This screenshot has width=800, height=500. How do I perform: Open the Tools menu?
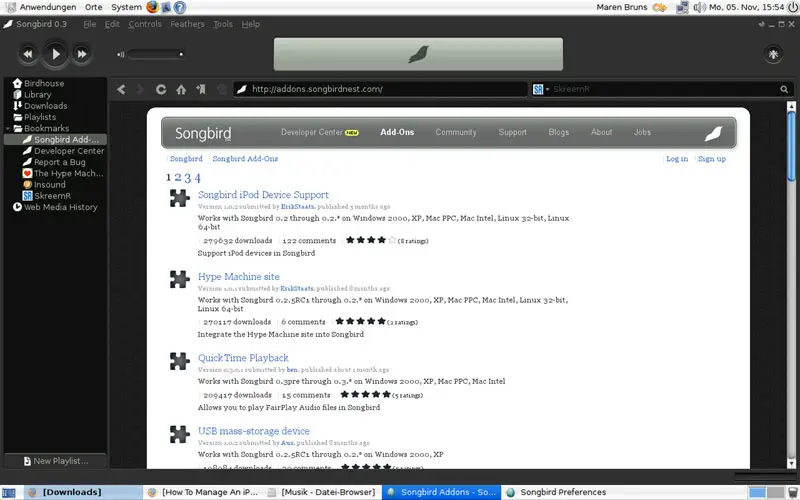click(x=223, y=24)
